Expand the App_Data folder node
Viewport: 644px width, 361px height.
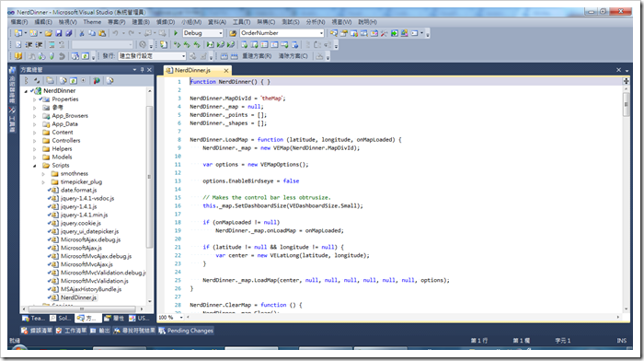click(35, 123)
